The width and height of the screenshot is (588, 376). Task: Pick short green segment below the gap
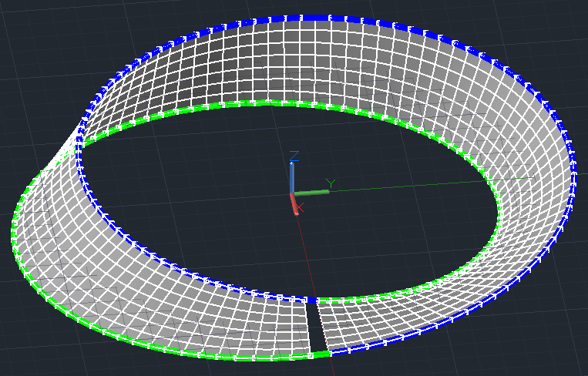coord(321,354)
